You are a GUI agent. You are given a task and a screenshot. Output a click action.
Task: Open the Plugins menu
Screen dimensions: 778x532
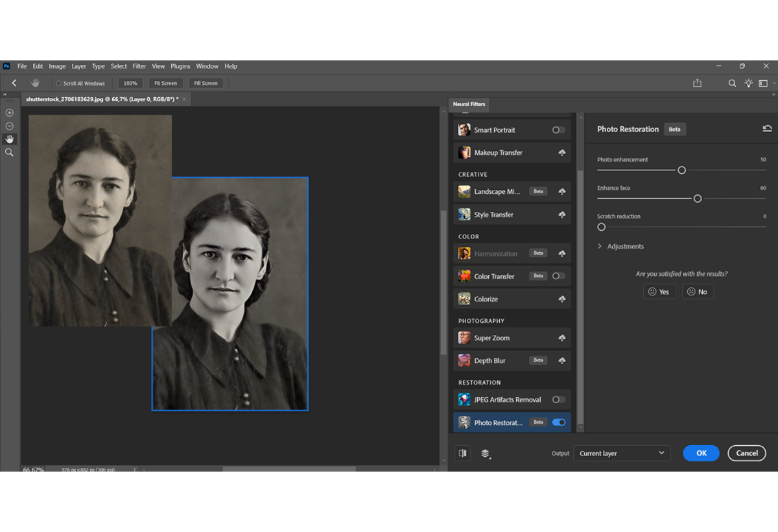coord(180,66)
